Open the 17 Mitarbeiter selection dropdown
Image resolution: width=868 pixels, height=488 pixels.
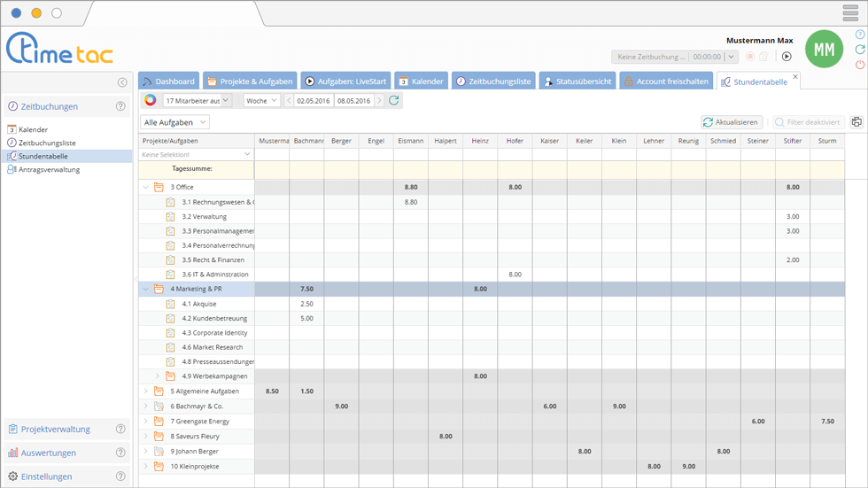coord(197,101)
